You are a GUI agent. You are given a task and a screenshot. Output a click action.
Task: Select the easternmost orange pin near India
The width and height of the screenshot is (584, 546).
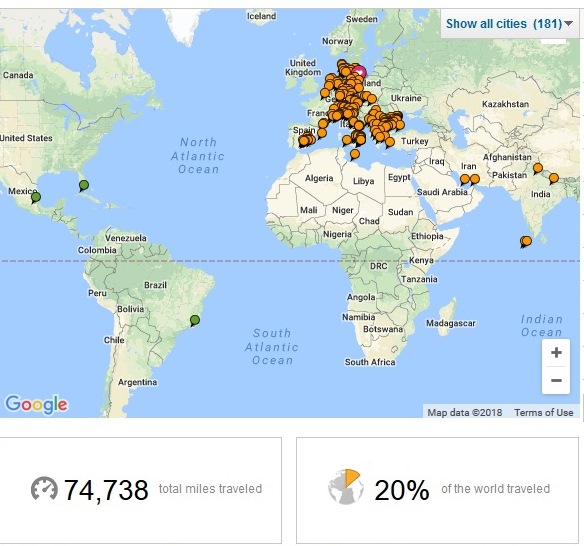(554, 178)
